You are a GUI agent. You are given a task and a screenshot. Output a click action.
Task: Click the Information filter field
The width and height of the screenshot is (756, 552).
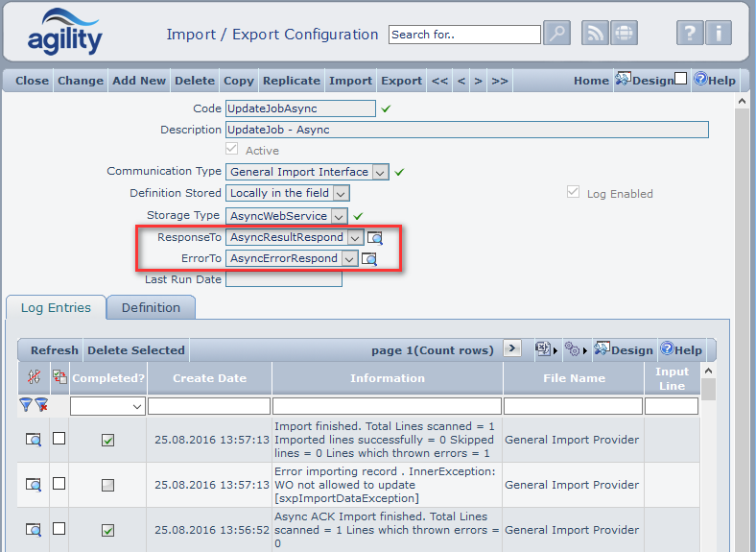point(388,406)
